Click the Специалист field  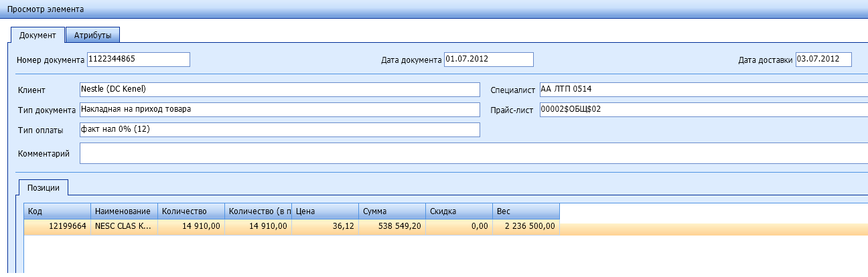tap(703, 90)
